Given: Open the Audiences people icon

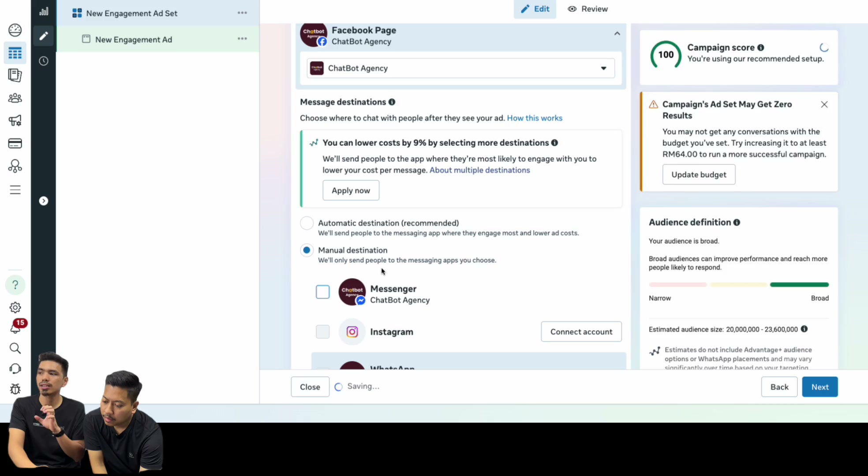Looking at the screenshot, I should 15,98.
